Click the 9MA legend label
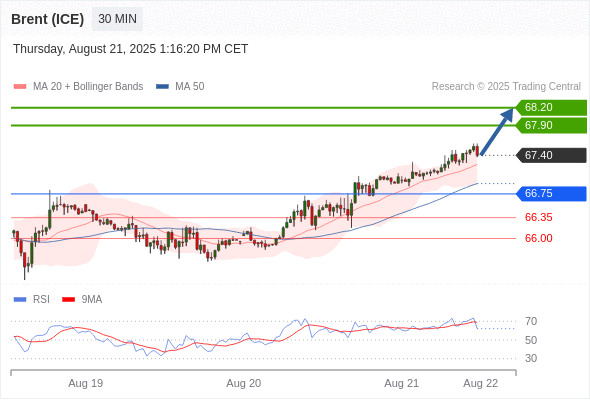Viewport: 590px width, 400px height. coord(92,300)
